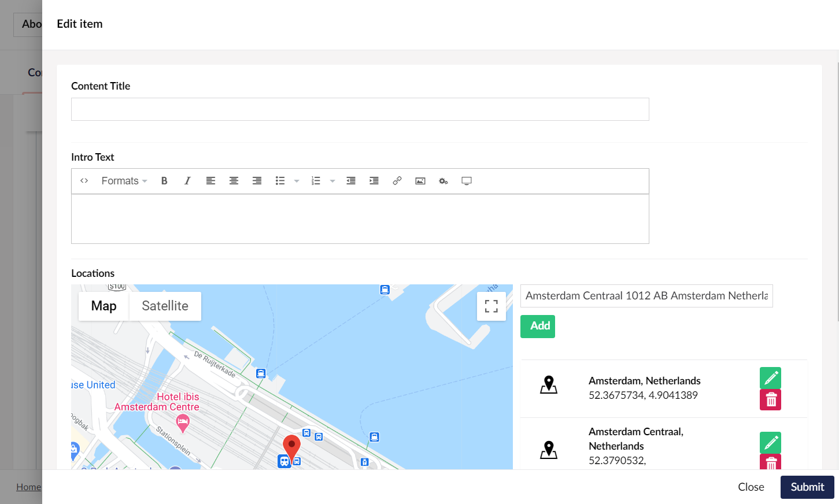Toggle fullscreen view of the map
This screenshot has height=504, width=839.
click(x=491, y=306)
